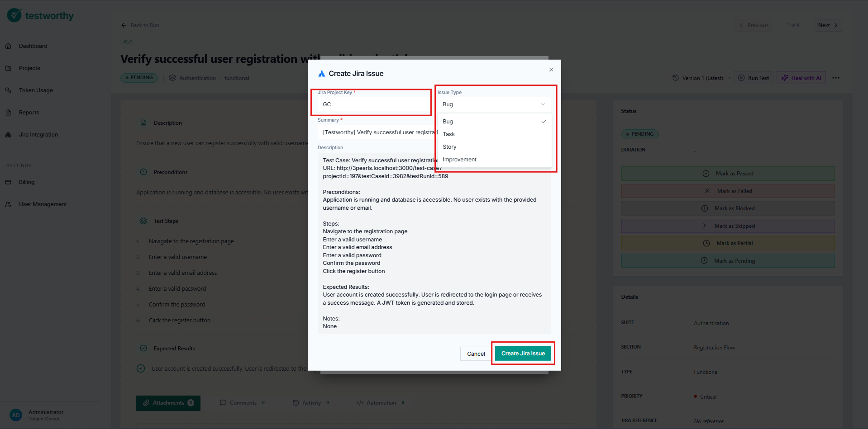The height and width of the screenshot is (429, 868).
Task: Go to Projects in the sidebar
Action: (29, 68)
